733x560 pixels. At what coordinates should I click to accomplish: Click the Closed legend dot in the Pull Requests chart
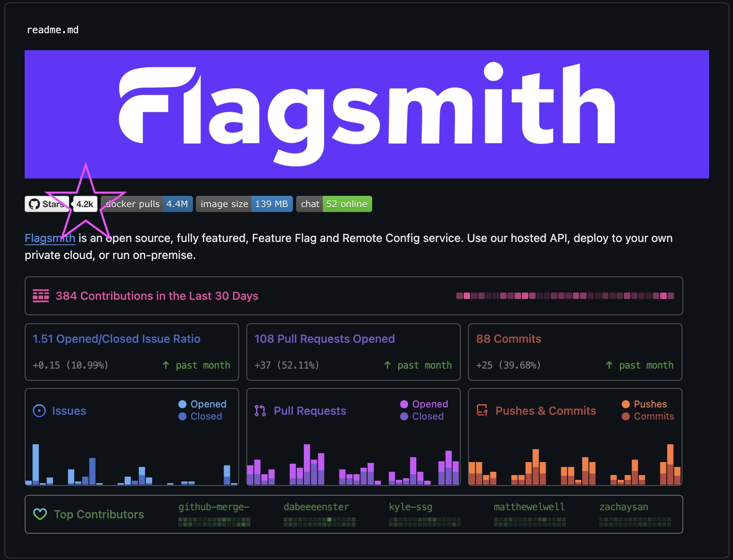coord(404,416)
